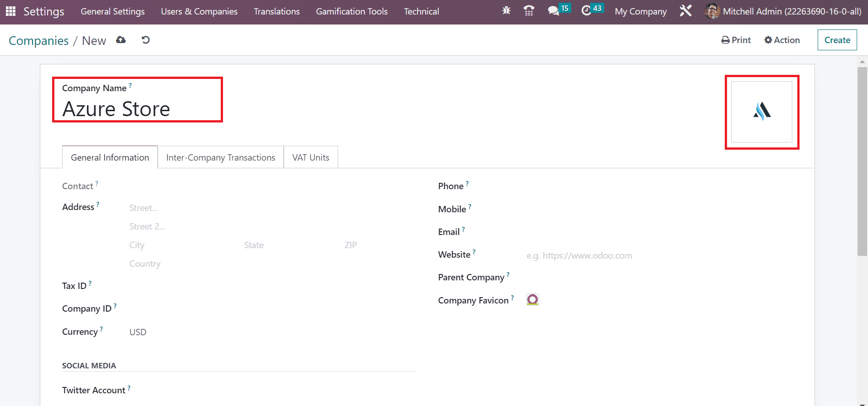
Task: Show Company ID help question mark
Action: [x=115, y=306]
